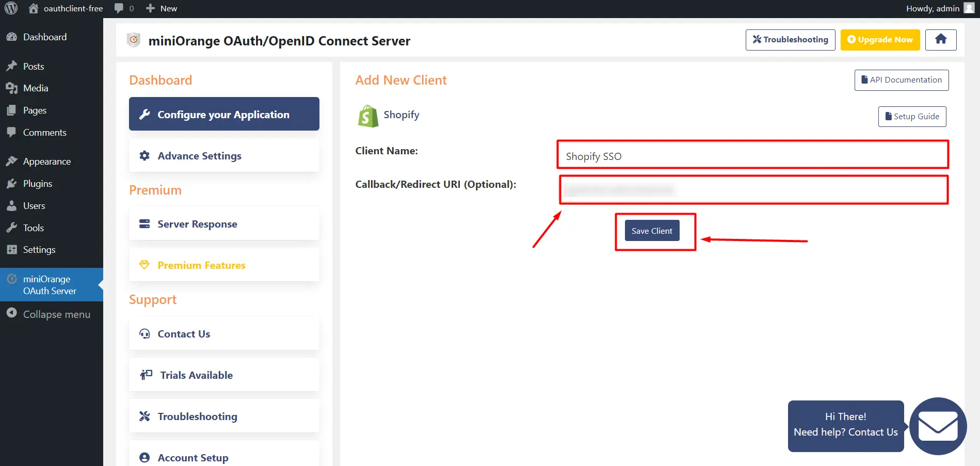The width and height of the screenshot is (980, 466).
Task: Click the Troubleshooting button in header
Action: (790, 40)
